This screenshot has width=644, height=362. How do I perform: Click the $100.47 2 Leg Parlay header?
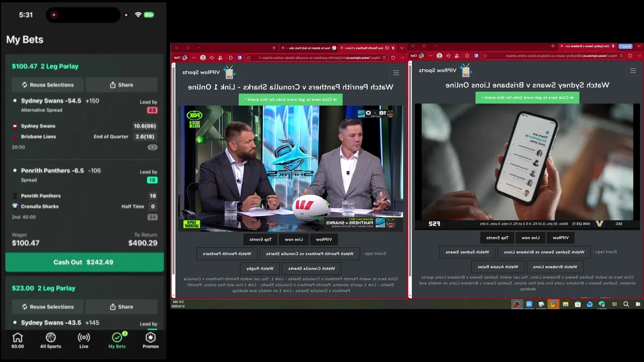(45, 66)
